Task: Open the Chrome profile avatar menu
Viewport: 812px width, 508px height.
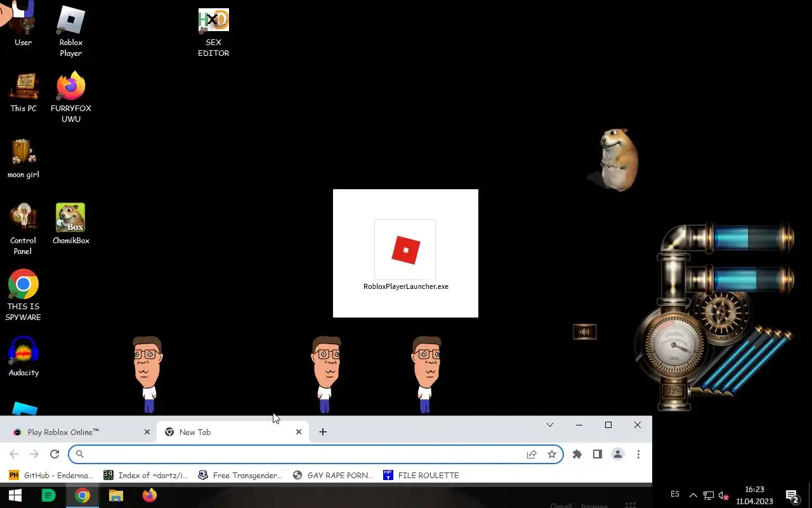Action: point(618,454)
